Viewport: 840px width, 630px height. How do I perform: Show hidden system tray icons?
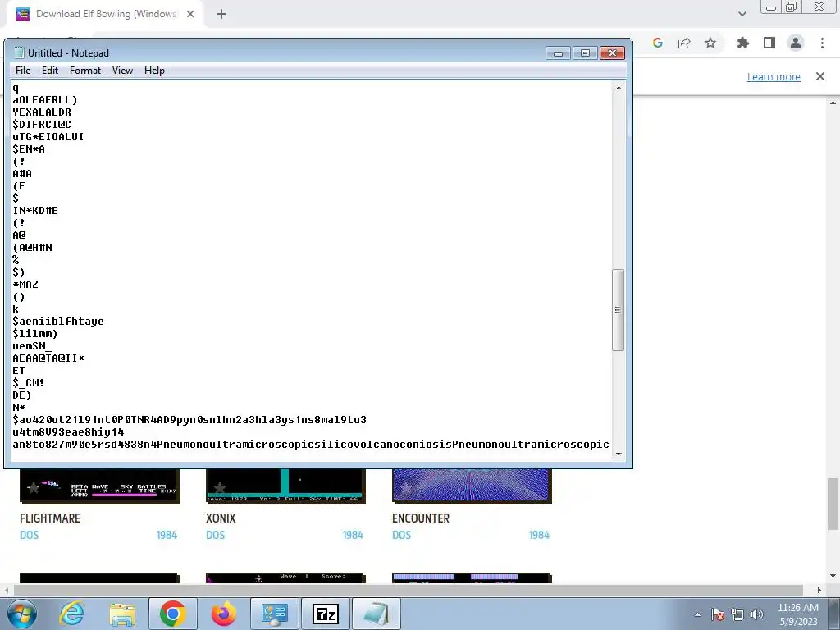point(697,614)
